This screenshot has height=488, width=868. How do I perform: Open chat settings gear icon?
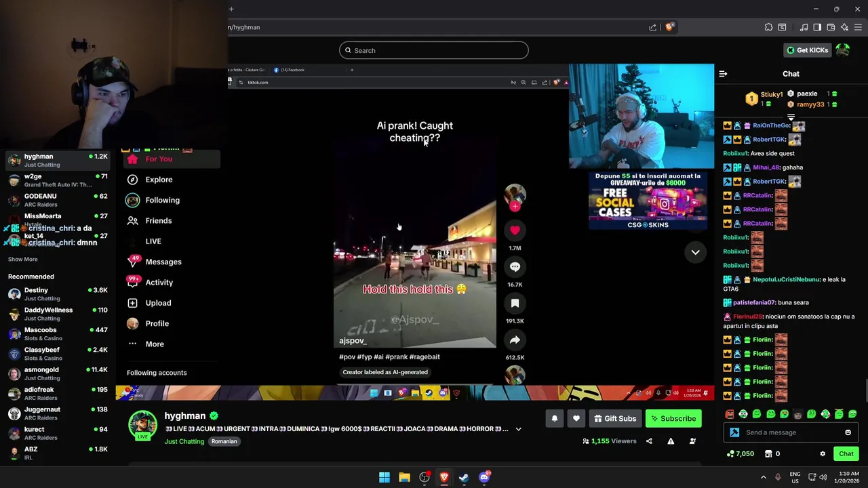[823, 454]
